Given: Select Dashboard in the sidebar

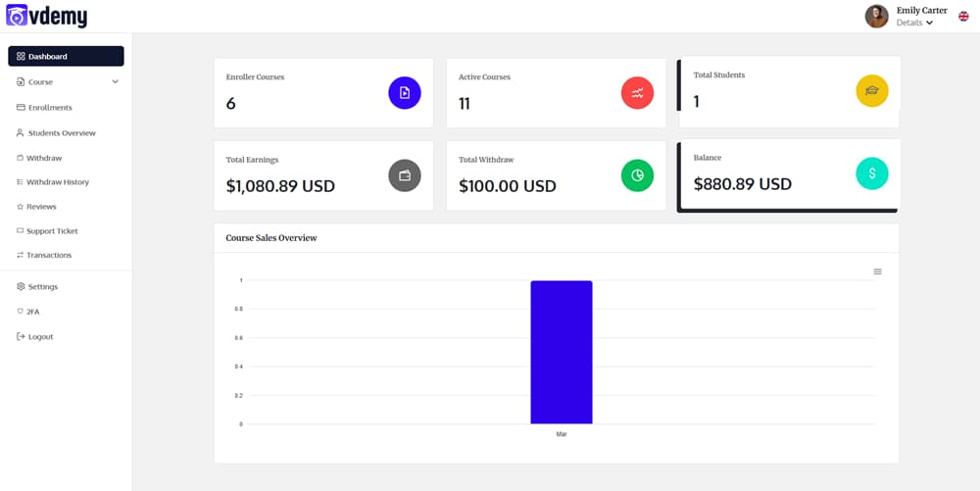Looking at the screenshot, I should [x=66, y=57].
